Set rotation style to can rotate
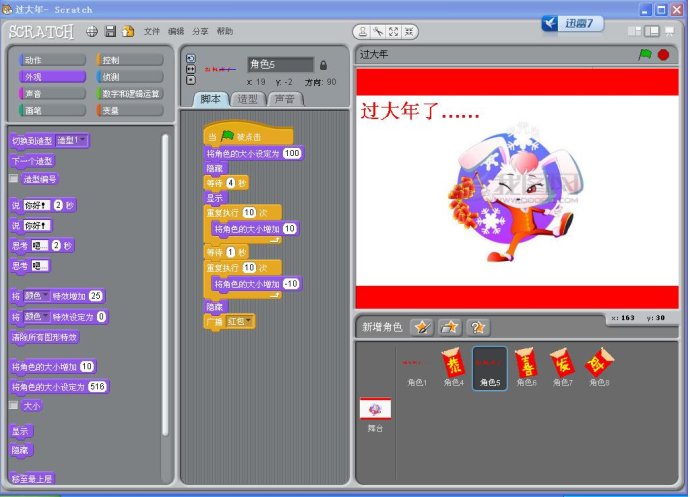690x497 pixels. 191,59
